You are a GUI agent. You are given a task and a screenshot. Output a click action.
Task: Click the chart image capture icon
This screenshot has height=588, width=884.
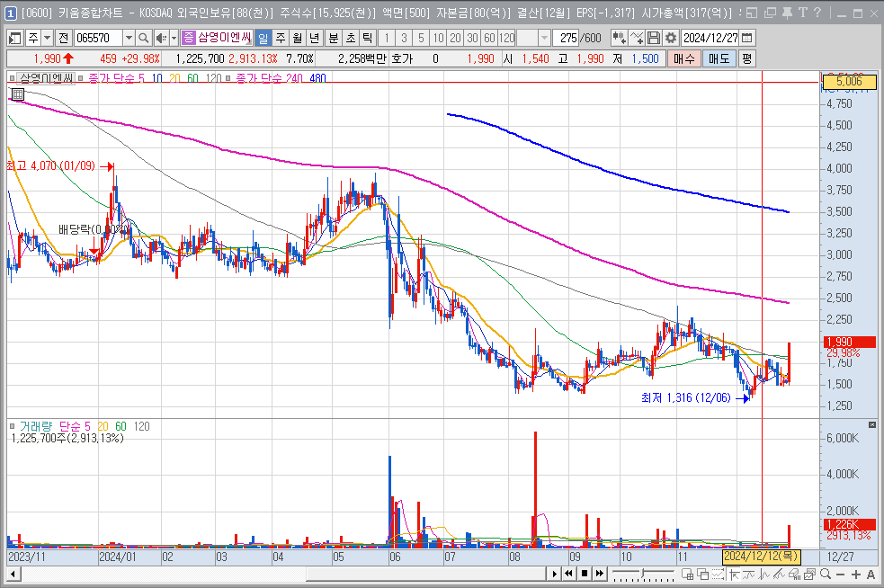point(810,574)
